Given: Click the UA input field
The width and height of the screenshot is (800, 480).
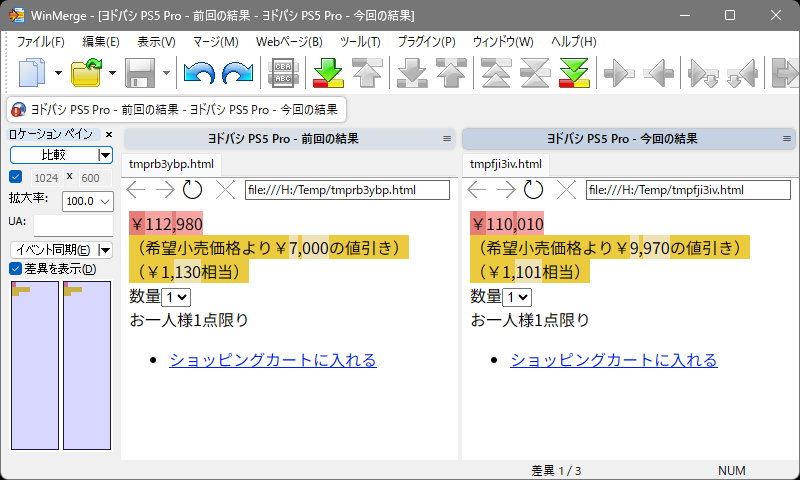Looking at the screenshot, I should click(x=73, y=225).
